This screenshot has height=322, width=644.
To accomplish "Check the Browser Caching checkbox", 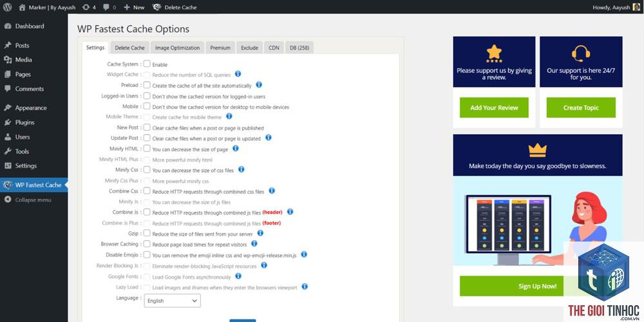I will pos(147,244).
